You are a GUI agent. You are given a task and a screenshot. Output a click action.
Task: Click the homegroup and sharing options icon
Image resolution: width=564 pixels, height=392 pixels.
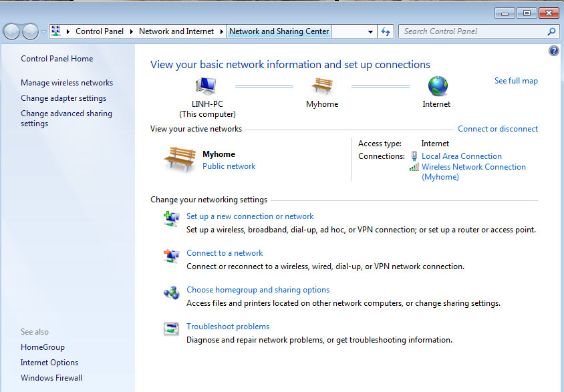click(x=172, y=292)
